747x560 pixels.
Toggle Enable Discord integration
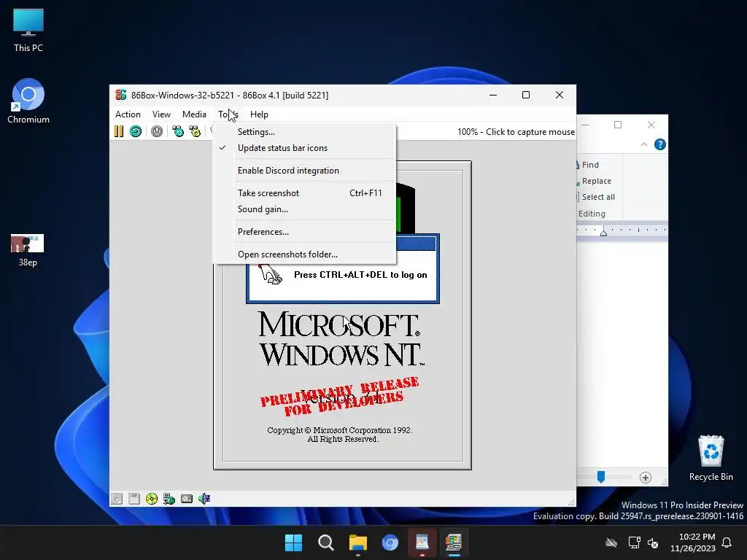tap(305, 171)
